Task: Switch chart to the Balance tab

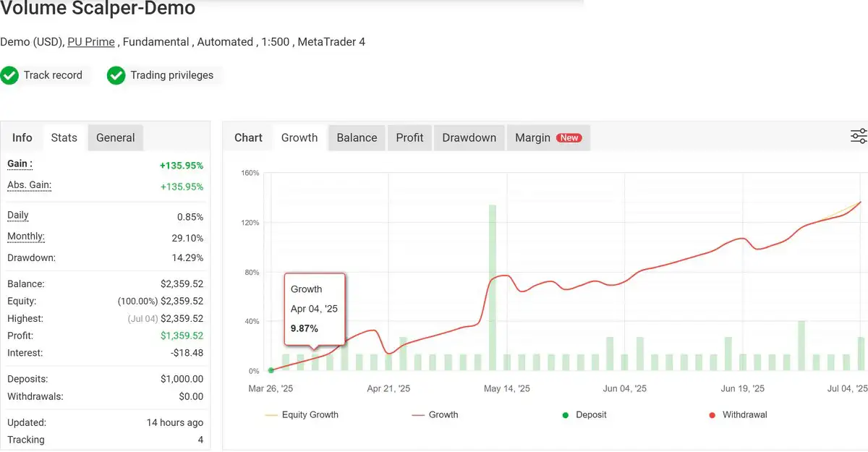Action: [x=357, y=137]
